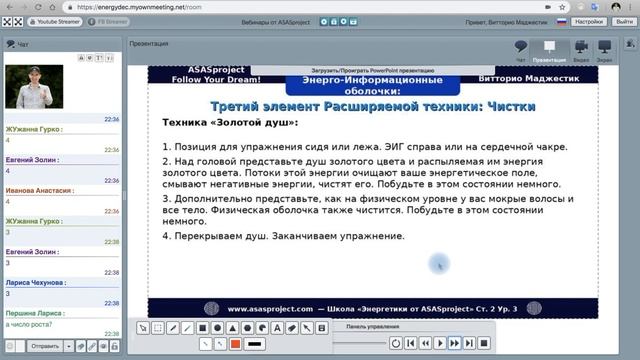Open the Чат panel icon at top right

[x=520, y=51]
